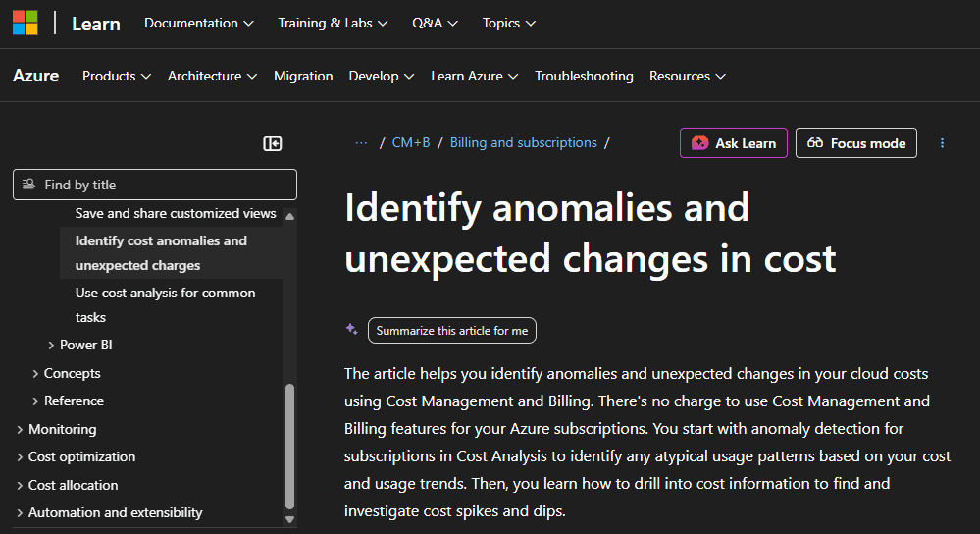Open the Troubleshooting page
980x534 pixels.
pos(584,76)
